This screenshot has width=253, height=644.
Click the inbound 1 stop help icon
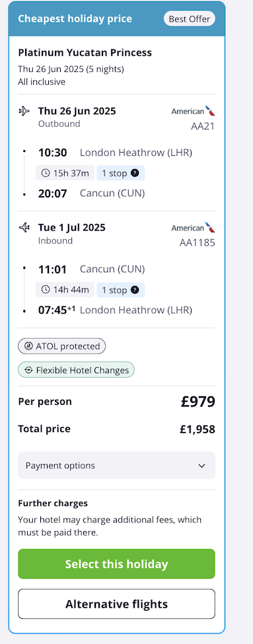135,290
